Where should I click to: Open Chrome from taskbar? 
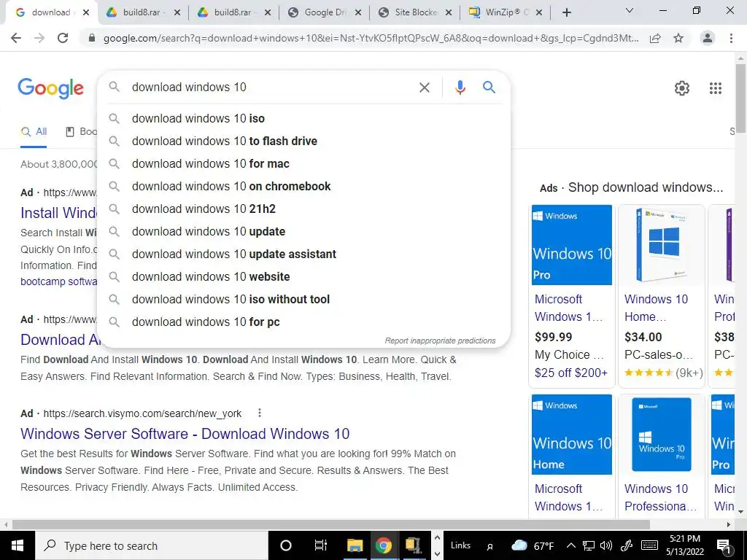point(383,545)
